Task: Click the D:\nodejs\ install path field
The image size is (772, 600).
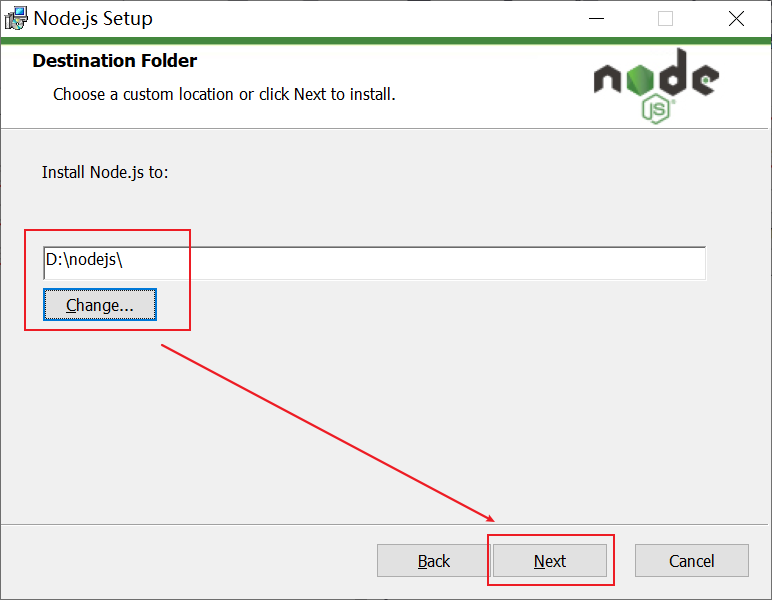Action: [375, 263]
